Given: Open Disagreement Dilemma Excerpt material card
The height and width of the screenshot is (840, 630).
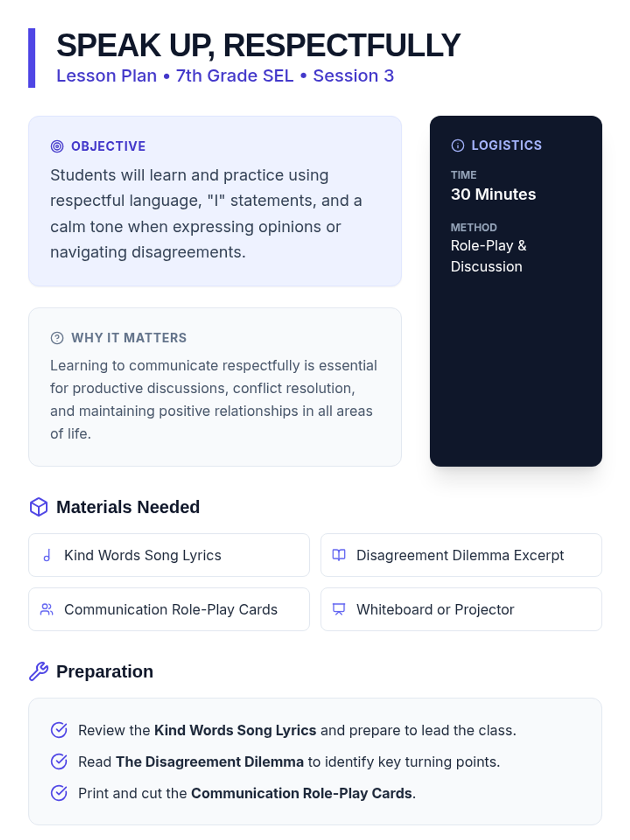Looking at the screenshot, I should (x=460, y=555).
